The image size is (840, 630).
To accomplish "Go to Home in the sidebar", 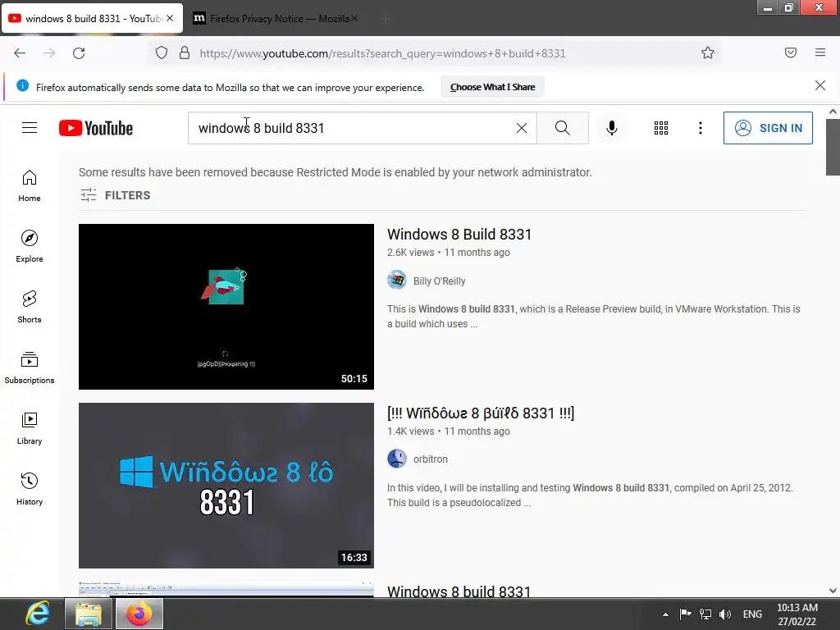I will pos(30,186).
